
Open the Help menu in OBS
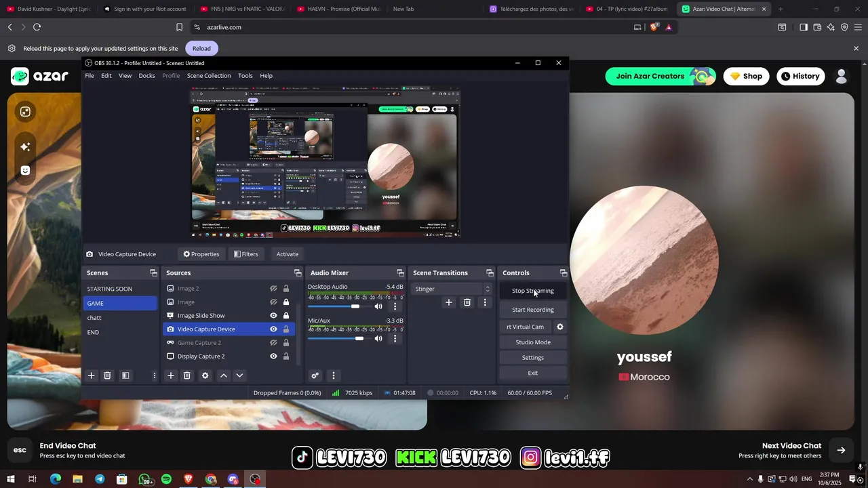point(267,76)
